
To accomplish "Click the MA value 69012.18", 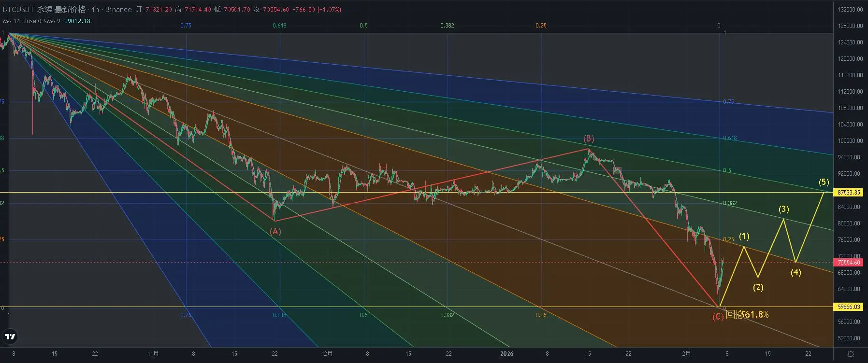I will [x=77, y=21].
